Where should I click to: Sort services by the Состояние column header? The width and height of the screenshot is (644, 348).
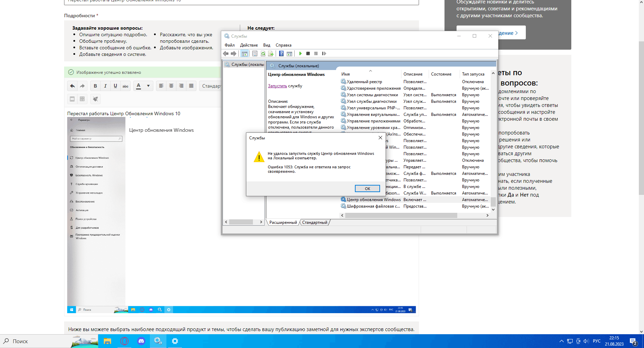(x=444, y=74)
